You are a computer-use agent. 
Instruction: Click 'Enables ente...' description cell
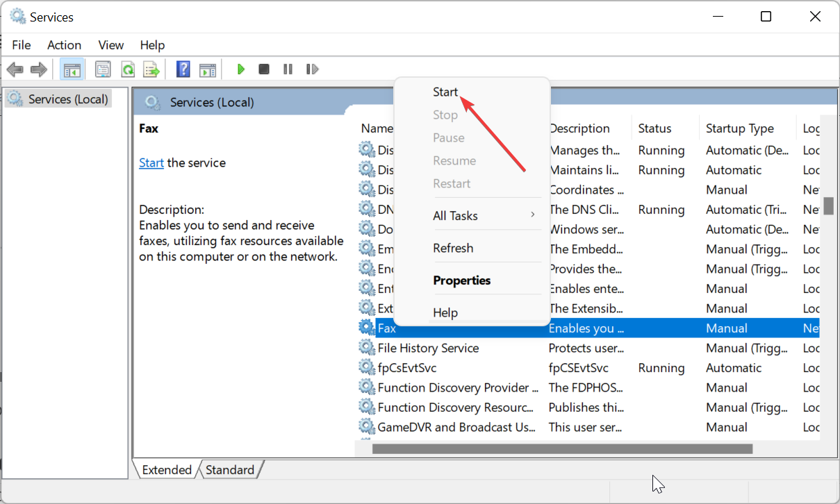(x=586, y=289)
